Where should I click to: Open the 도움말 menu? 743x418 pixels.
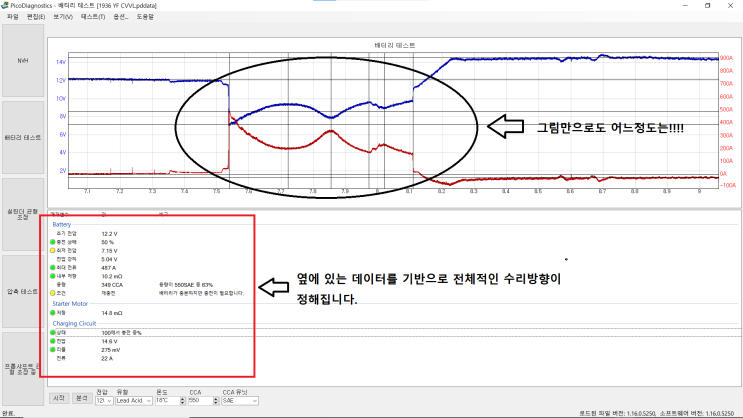[145, 17]
